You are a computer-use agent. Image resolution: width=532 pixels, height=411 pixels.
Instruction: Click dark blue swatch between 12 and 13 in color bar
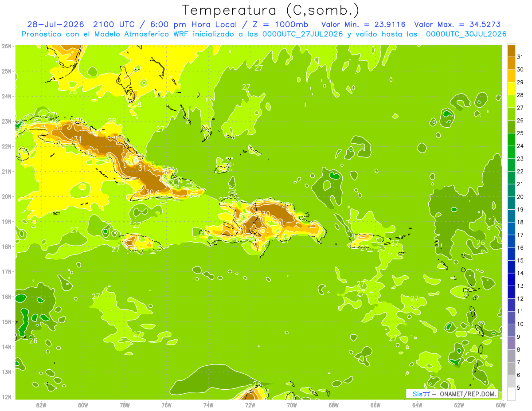(x=511, y=292)
